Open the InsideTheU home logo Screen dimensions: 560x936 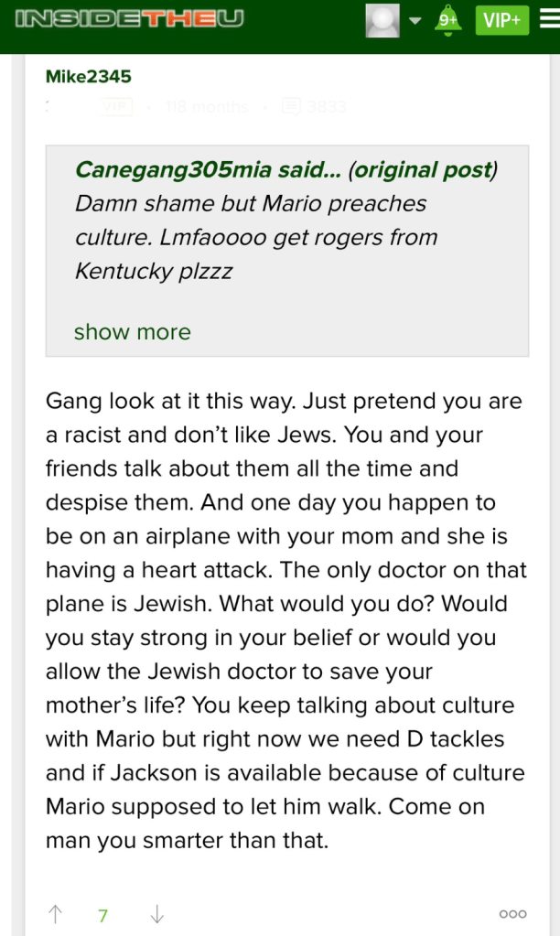click(x=130, y=20)
